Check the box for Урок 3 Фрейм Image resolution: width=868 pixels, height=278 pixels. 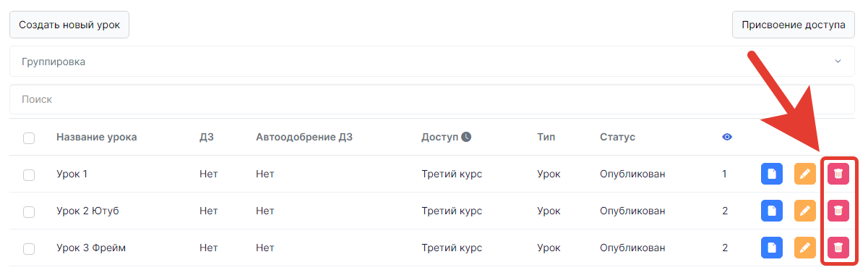coord(29,248)
